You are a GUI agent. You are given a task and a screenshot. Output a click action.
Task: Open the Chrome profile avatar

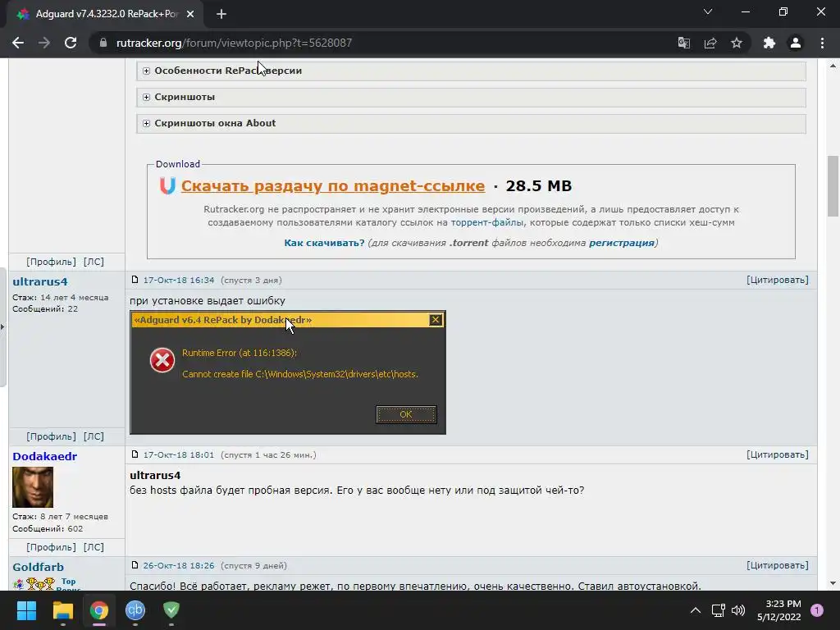[x=796, y=43]
